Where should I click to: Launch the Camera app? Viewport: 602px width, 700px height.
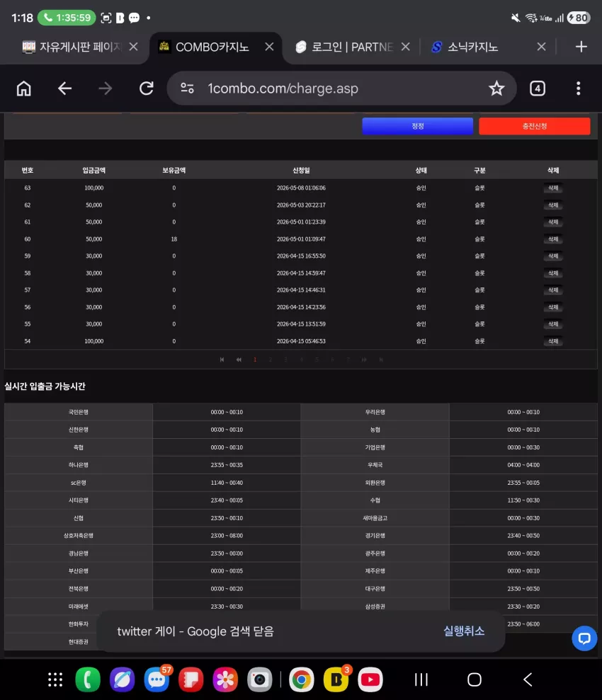click(x=259, y=679)
